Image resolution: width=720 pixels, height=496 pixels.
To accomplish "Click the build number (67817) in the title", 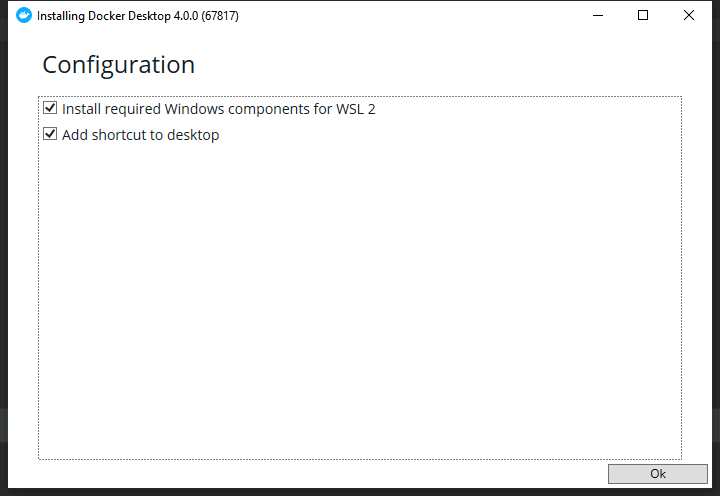I will click(x=219, y=16).
